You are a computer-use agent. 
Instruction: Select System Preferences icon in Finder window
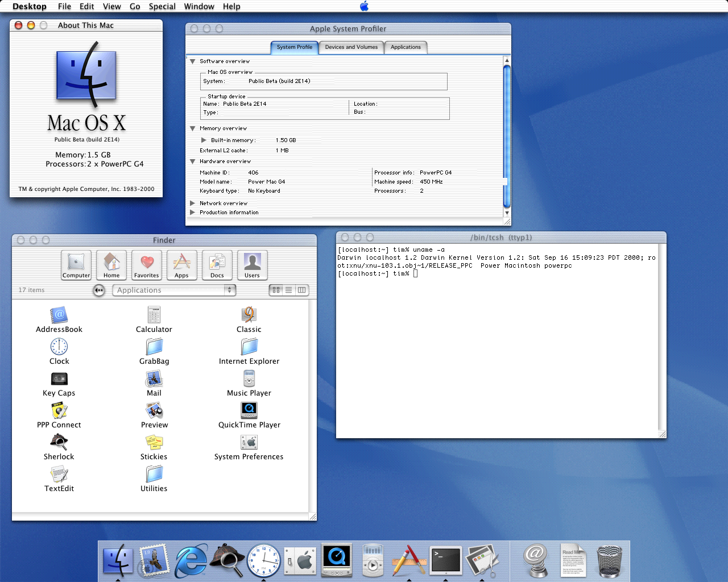tap(249, 442)
